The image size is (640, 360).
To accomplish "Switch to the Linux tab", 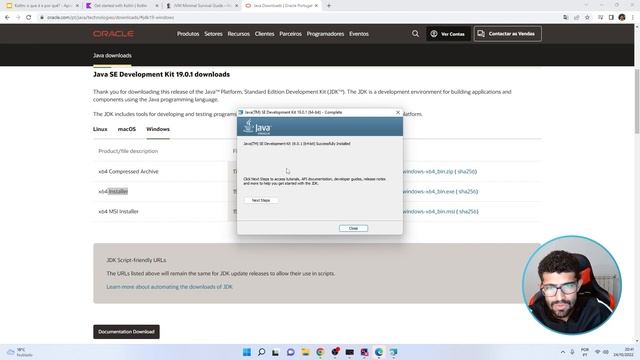I will coord(100,129).
